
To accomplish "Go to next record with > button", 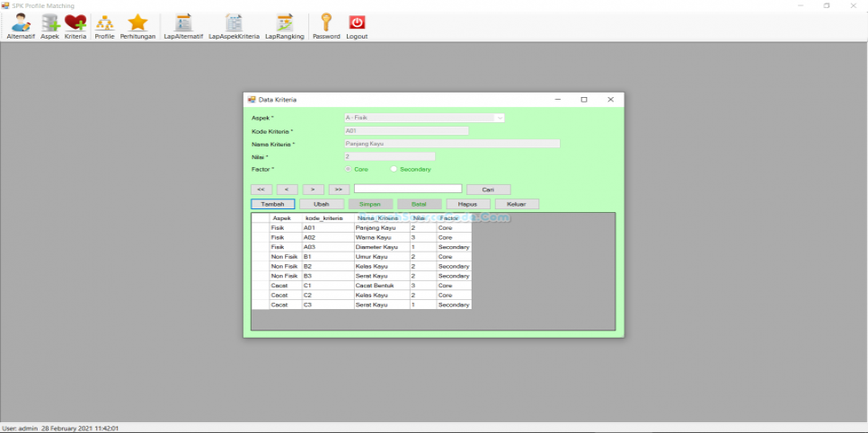I will pyautogui.click(x=313, y=190).
